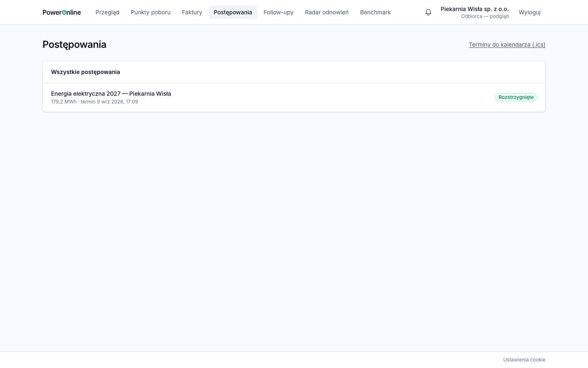Navigate to Radar odnowień
588x368 pixels.
coord(327,12)
